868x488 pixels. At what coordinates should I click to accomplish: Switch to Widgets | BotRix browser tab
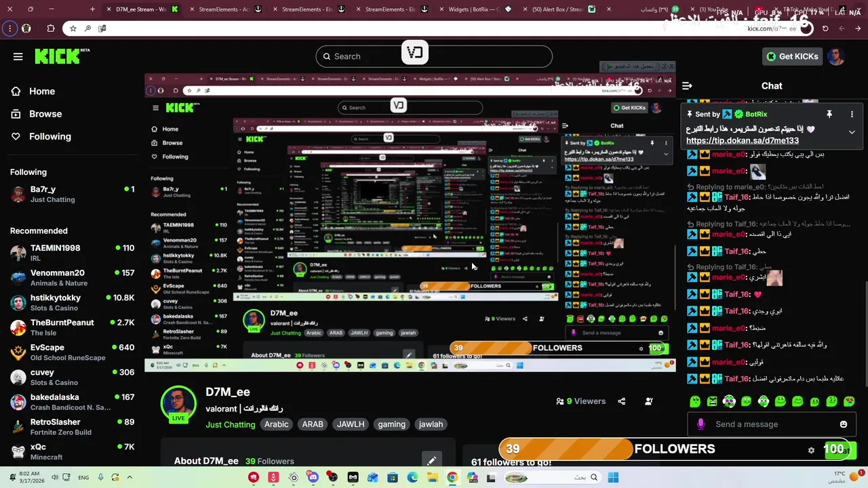tap(475, 9)
